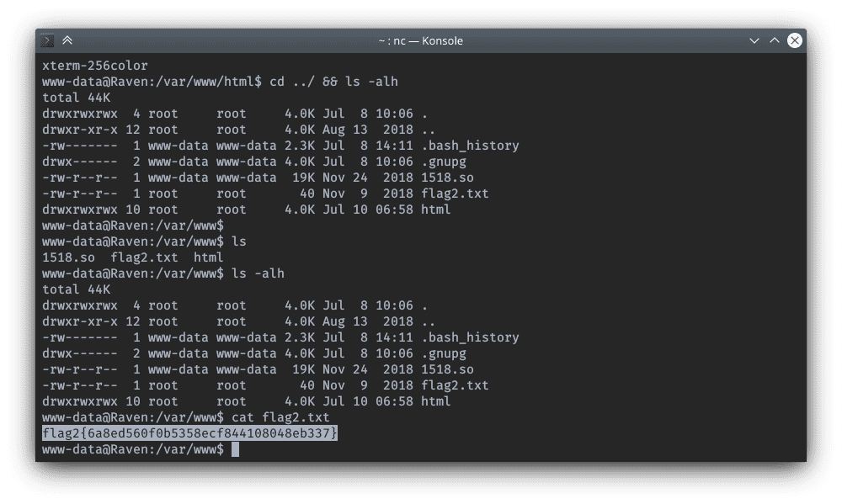Click the 'cd ../ && ls -alh' command
This screenshot has height=504, width=842.
click(x=333, y=82)
